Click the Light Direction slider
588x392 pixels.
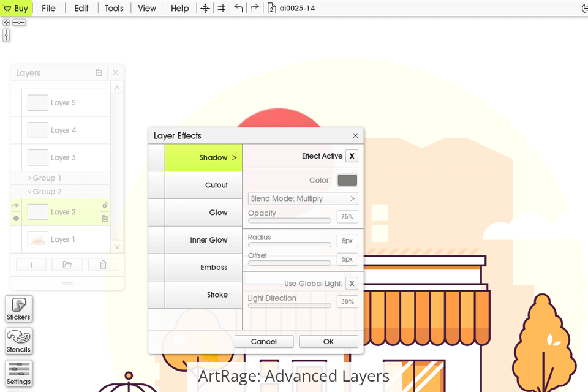pyautogui.click(x=290, y=306)
